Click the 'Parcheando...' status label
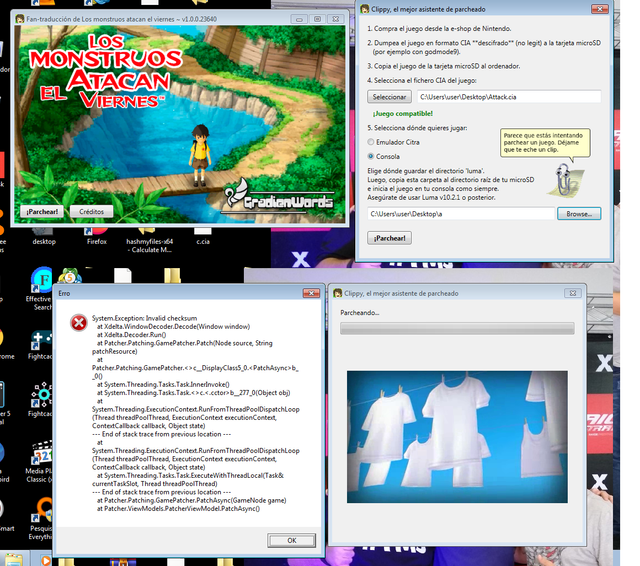 coord(360,313)
